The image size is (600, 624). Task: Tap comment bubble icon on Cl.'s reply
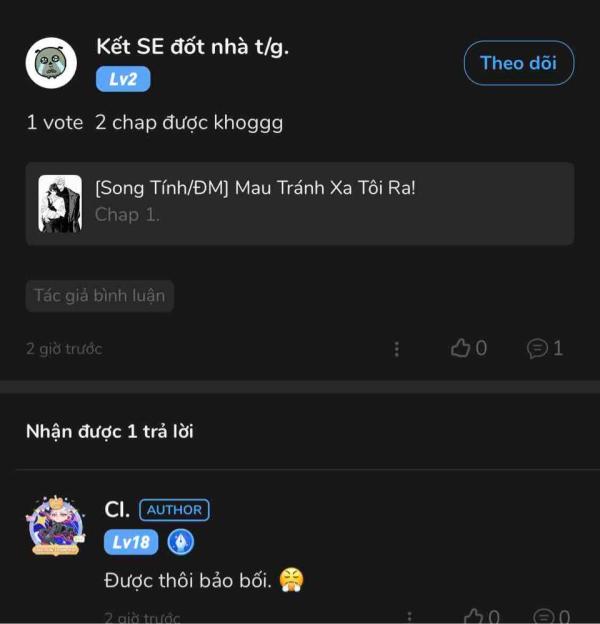click(544, 616)
